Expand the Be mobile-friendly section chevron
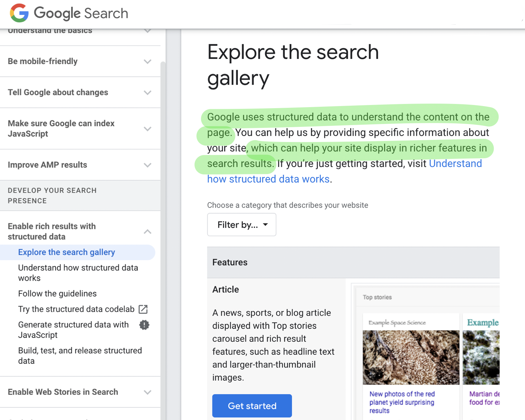The height and width of the screenshot is (420, 525). tap(148, 61)
